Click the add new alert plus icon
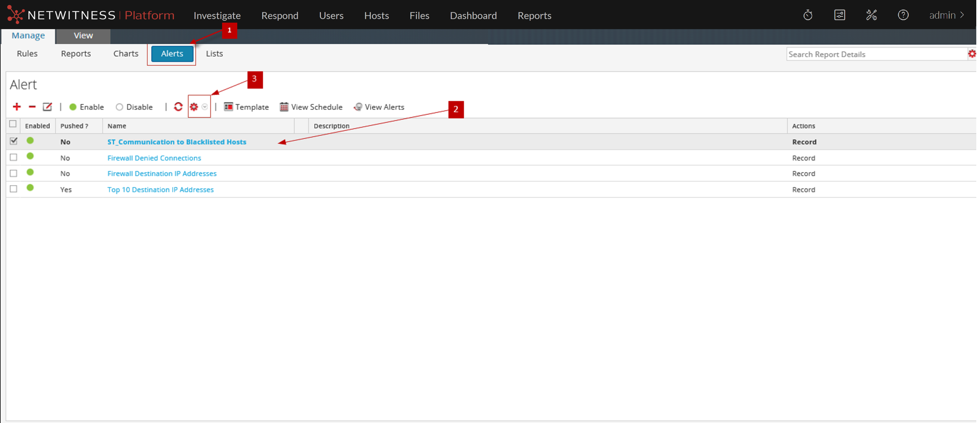The image size is (980, 423). point(17,107)
